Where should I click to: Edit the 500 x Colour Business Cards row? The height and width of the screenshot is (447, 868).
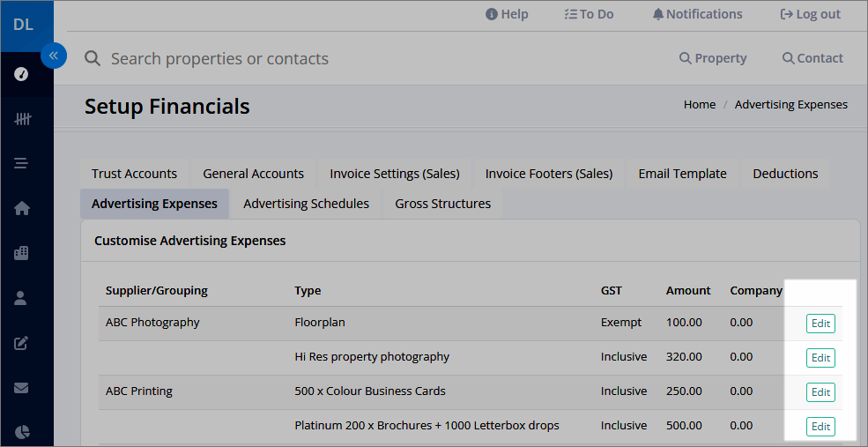point(820,392)
